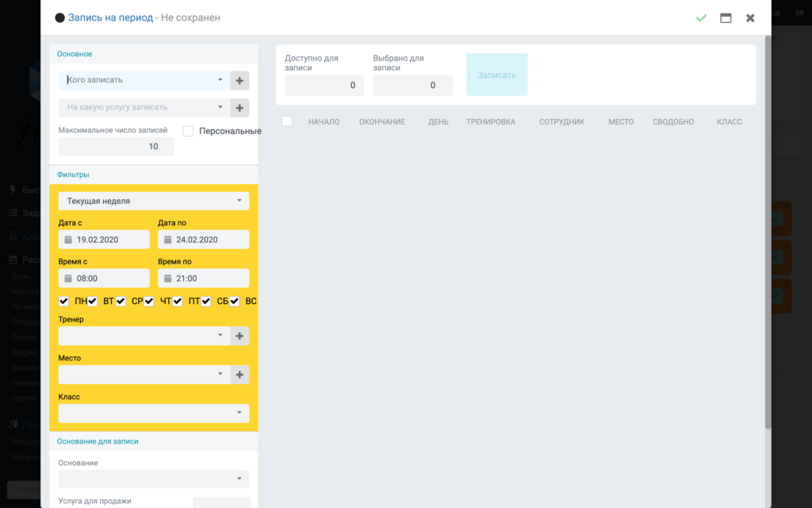Screen dimensions: 812x508
Task: Click the maximize window icon in dialog header
Action: tap(726, 18)
